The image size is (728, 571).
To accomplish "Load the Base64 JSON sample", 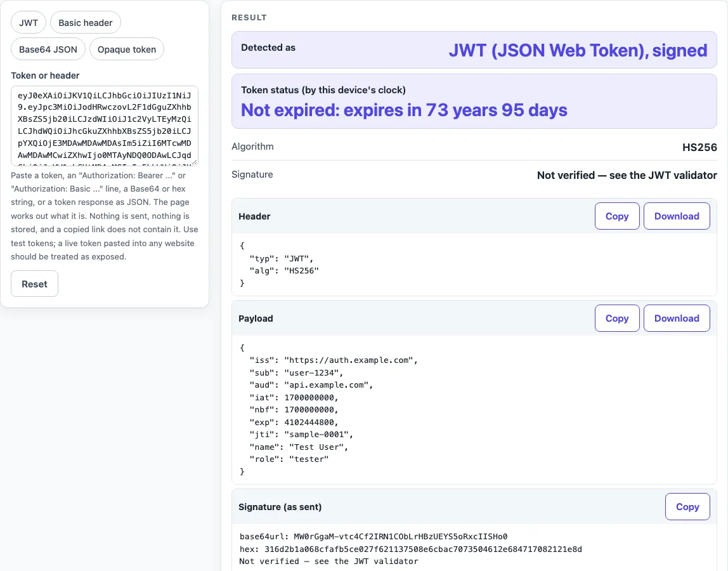I will click(x=48, y=49).
